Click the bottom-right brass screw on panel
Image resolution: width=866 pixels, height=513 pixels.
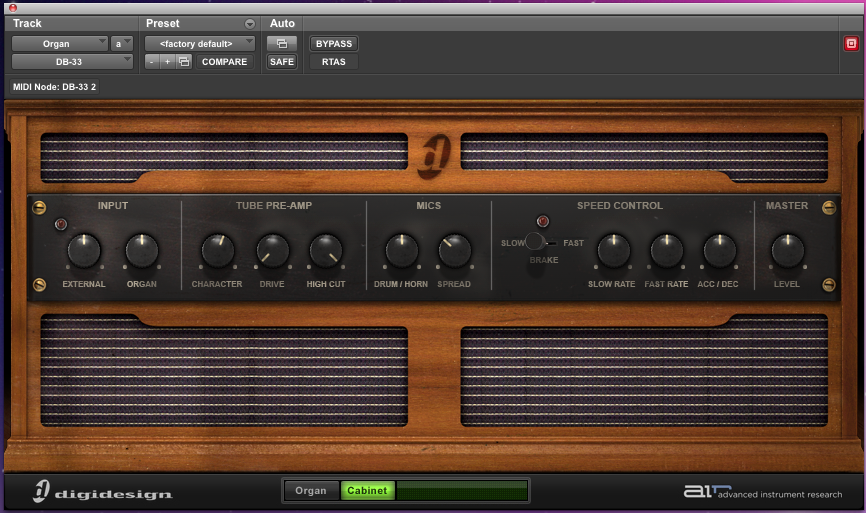pos(828,284)
